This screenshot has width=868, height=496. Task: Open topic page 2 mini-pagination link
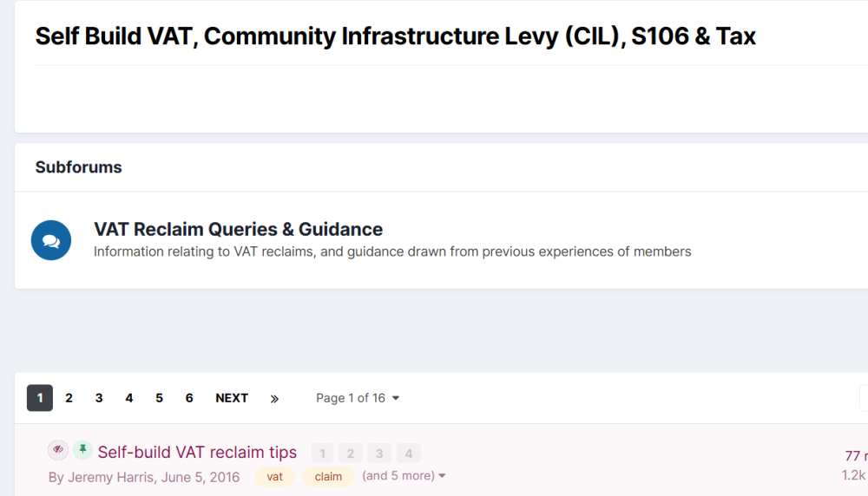350,454
